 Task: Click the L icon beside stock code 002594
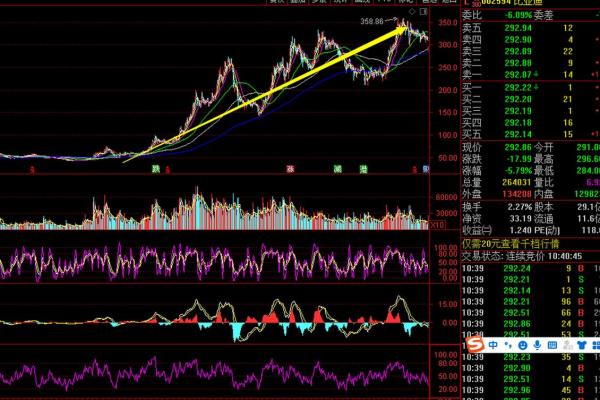[x=465, y=4]
